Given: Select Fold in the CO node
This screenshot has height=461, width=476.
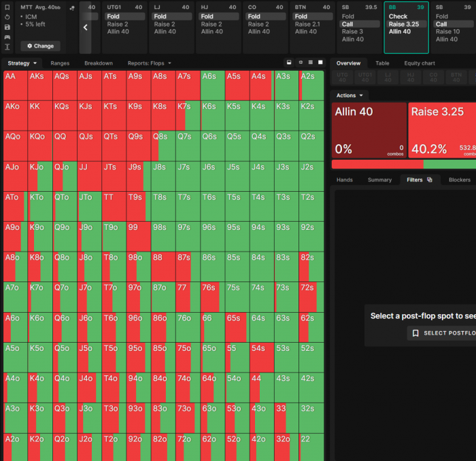Looking at the screenshot, I should pyautogui.click(x=265, y=16).
